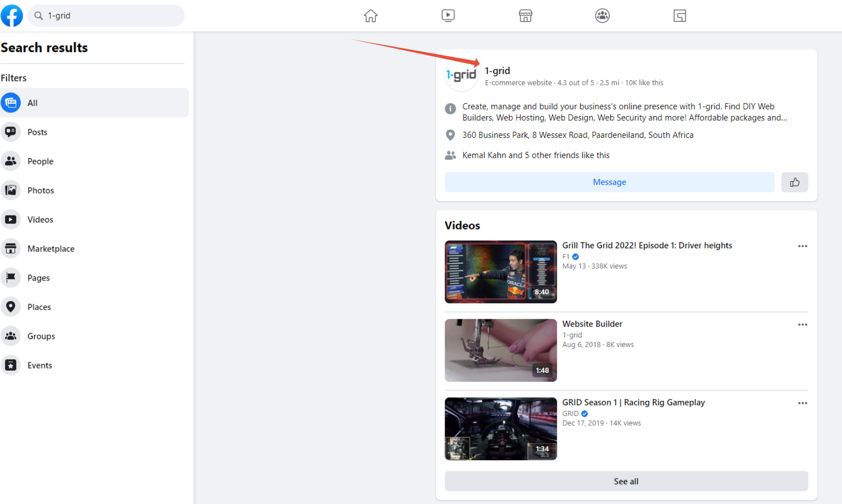Play GRID Season 1 Racing Rig thumbnail
Screen dimensions: 842x504
point(501,429)
